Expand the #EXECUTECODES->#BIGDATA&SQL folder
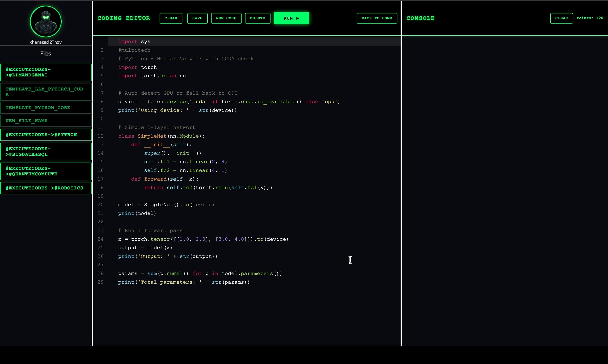The height and width of the screenshot is (364, 608). coord(46,152)
